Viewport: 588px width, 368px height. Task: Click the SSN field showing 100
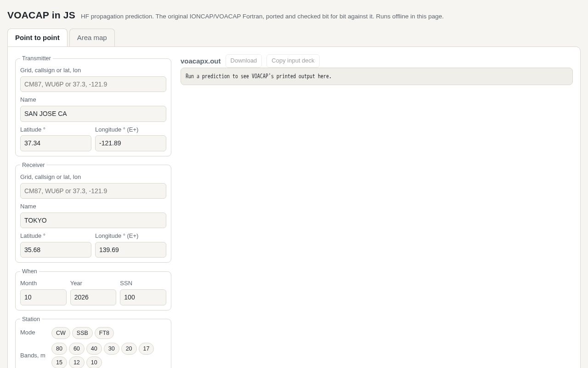click(x=143, y=297)
